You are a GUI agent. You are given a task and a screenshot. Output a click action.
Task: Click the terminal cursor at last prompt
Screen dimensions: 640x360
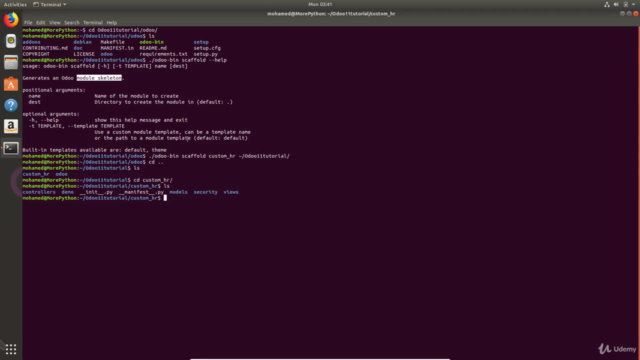165,198
